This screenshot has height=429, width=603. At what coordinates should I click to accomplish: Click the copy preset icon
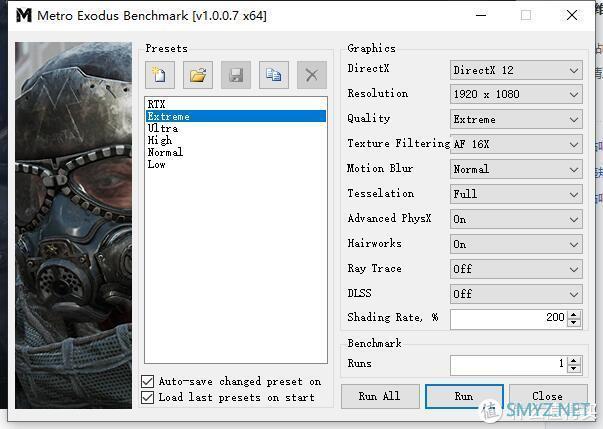click(274, 75)
